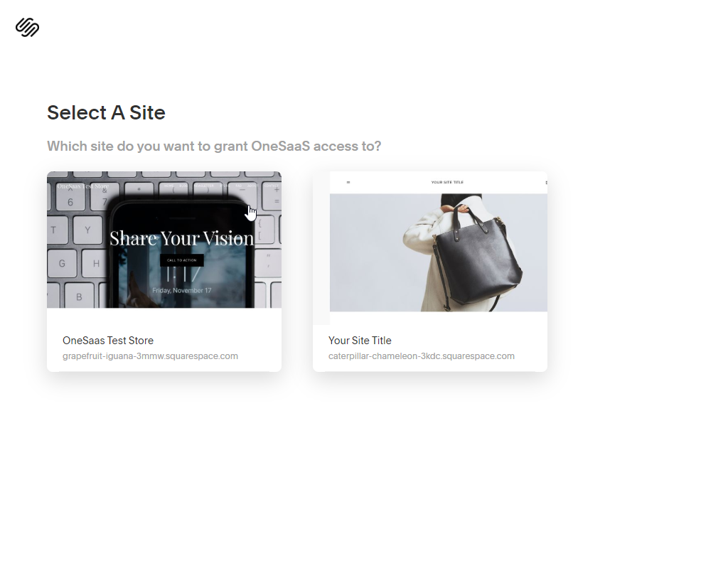Image resolution: width=728 pixels, height=571 pixels.
Task: Open caterpillar-chameleon-3kdc.squarespace.com address
Action: pos(422,356)
